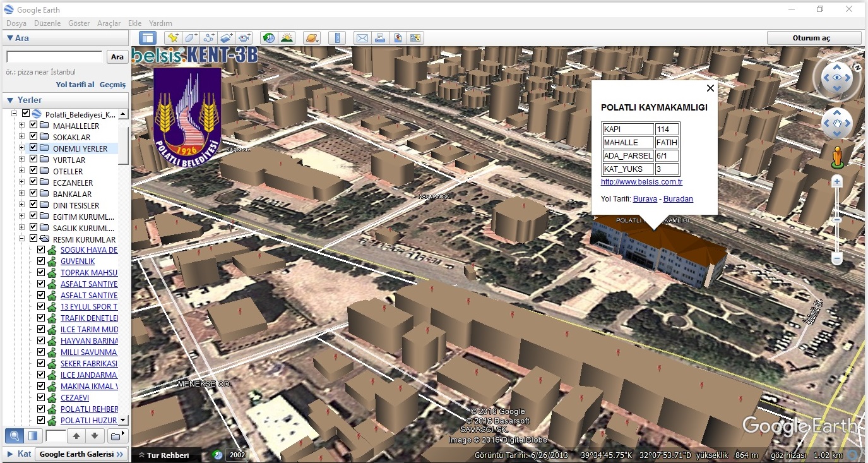
Task: Open Yol tarifi al directions link
Action: click(75, 85)
